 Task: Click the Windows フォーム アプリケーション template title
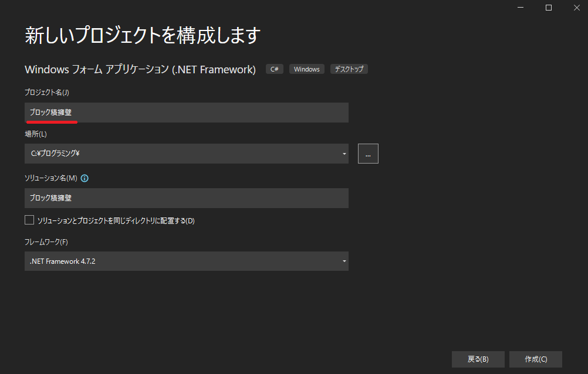[140, 69]
